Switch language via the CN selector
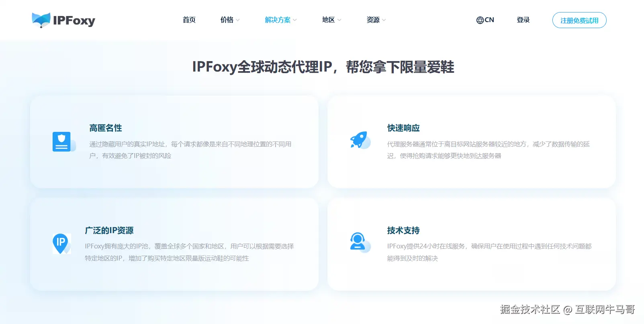Viewport: 644px width, 324px height. pos(485,20)
